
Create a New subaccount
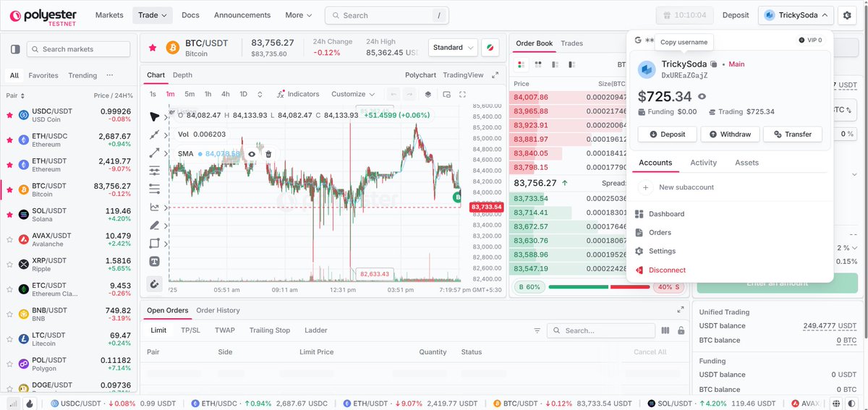click(677, 187)
